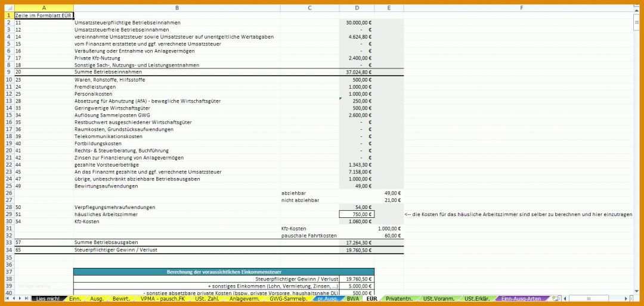The width and height of the screenshot is (644, 306).
Task: Switch to 'USt. Zahl.' sheet tab
Action: [x=208, y=299]
